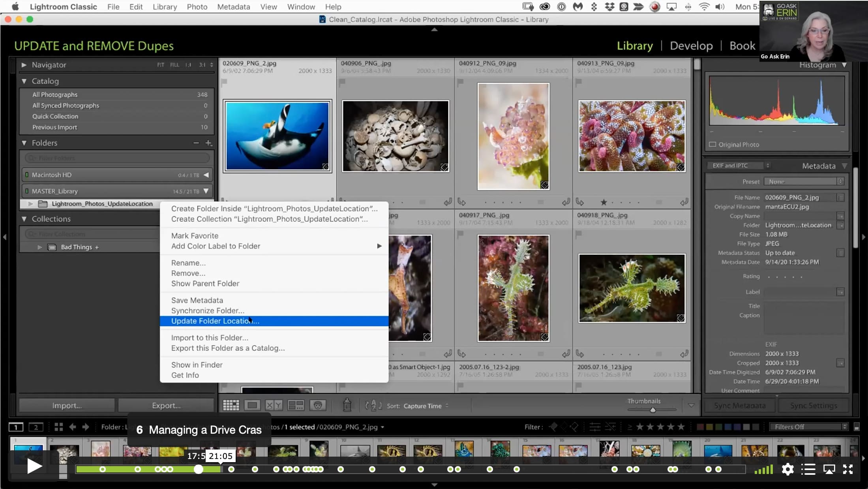Click the Sync Metadata button
The image size is (868, 489).
[740, 405]
